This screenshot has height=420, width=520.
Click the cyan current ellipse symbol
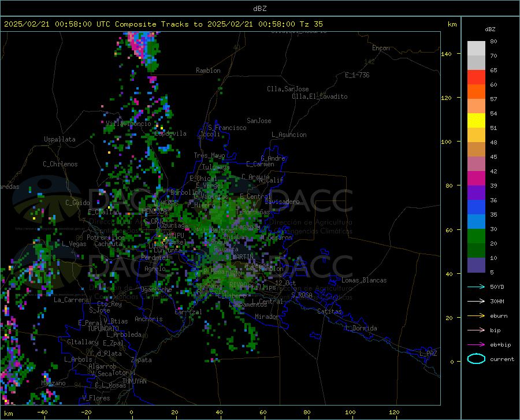pyautogui.click(x=476, y=359)
